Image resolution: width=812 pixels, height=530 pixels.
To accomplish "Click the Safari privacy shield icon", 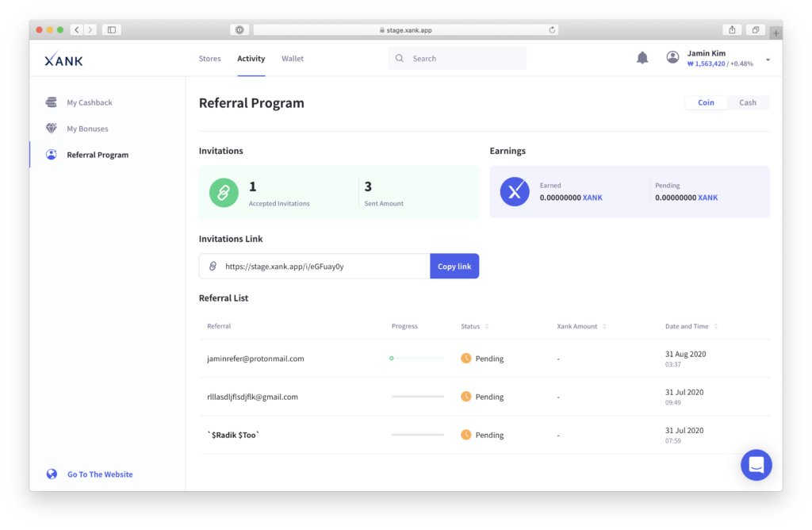I will coord(239,30).
